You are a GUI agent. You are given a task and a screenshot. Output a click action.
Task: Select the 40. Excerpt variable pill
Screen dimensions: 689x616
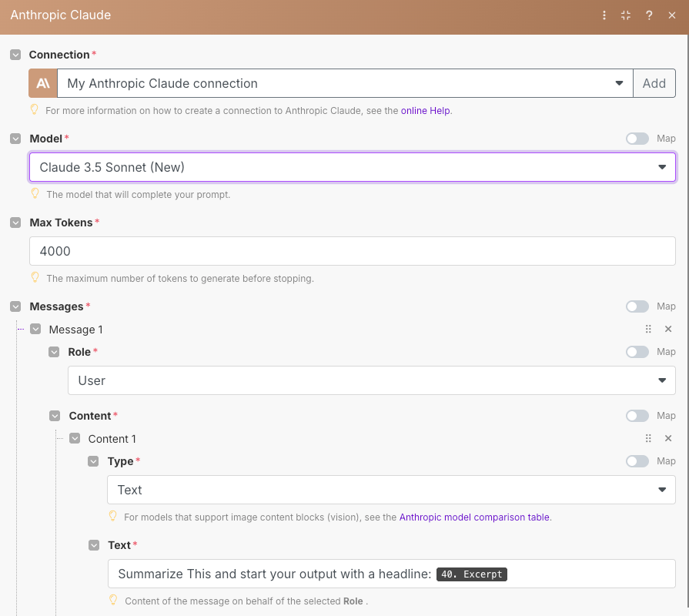tap(471, 574)
